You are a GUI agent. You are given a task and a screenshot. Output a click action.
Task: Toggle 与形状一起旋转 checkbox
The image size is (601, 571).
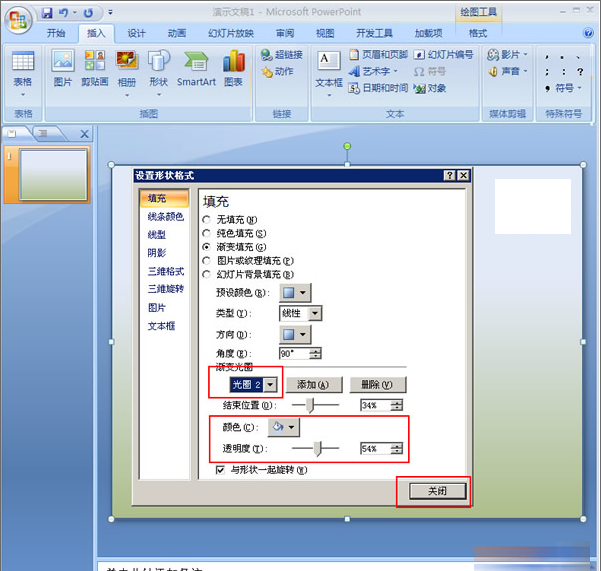pyautogui.click(x=220, y=470)
